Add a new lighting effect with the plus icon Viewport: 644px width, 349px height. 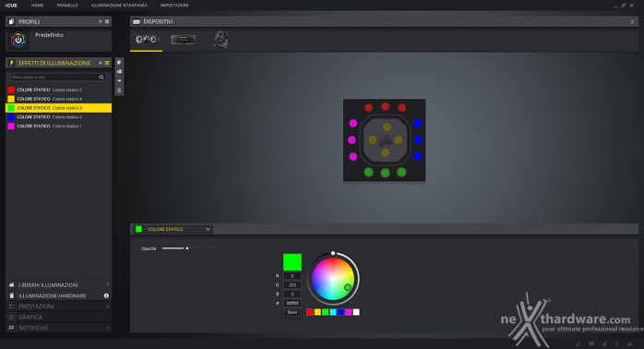(x=101, y=63)
